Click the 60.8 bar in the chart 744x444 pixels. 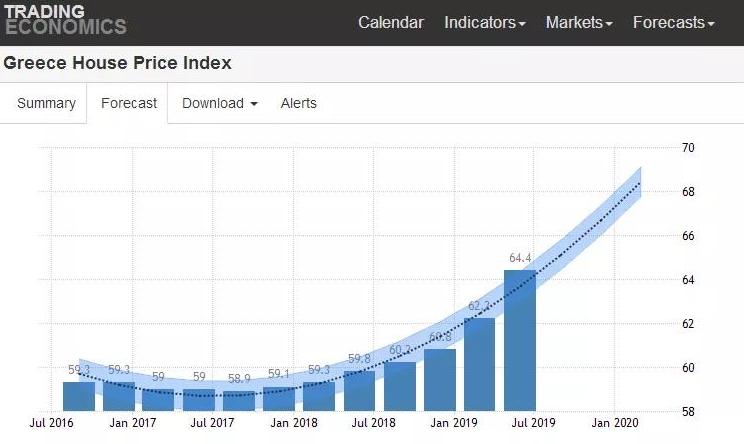click(x=440, y=380)
